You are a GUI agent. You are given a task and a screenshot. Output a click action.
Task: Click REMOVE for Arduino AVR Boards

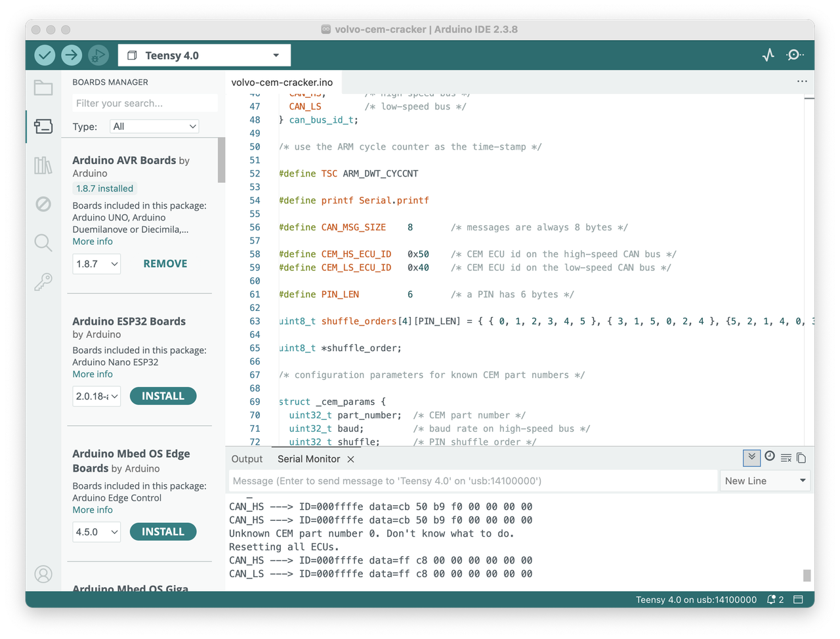pyautogui.click(x=165, y=264)
